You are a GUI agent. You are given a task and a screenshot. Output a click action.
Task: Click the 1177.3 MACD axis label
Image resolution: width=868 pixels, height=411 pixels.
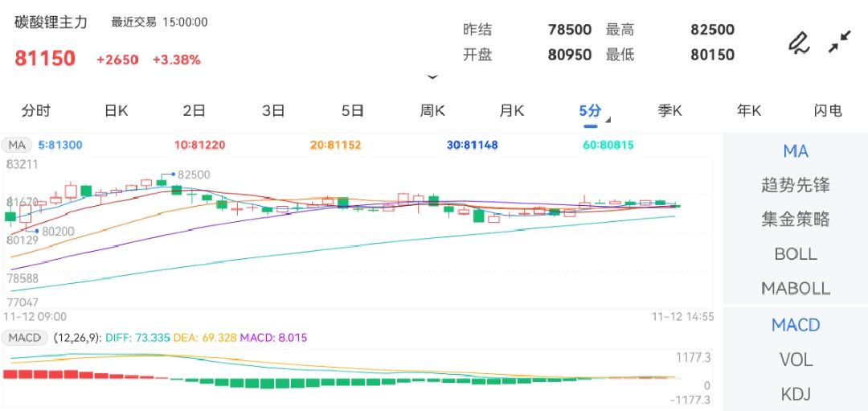click(x=693, y=358)
